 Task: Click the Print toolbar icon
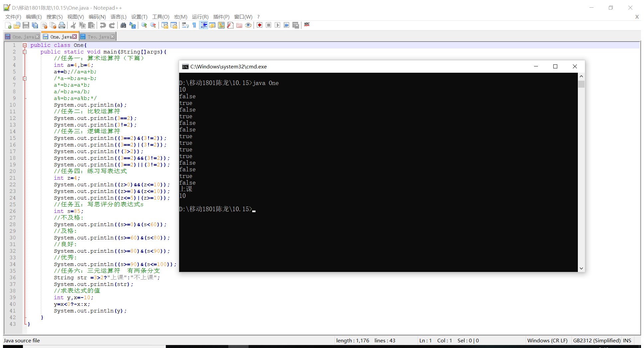(62, 25)
